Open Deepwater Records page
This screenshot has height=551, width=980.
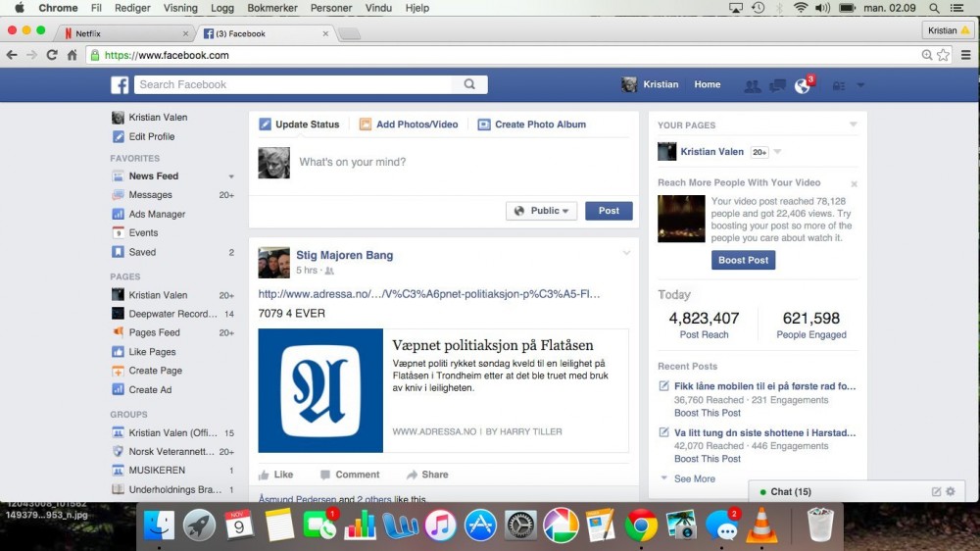coord(173,314)
